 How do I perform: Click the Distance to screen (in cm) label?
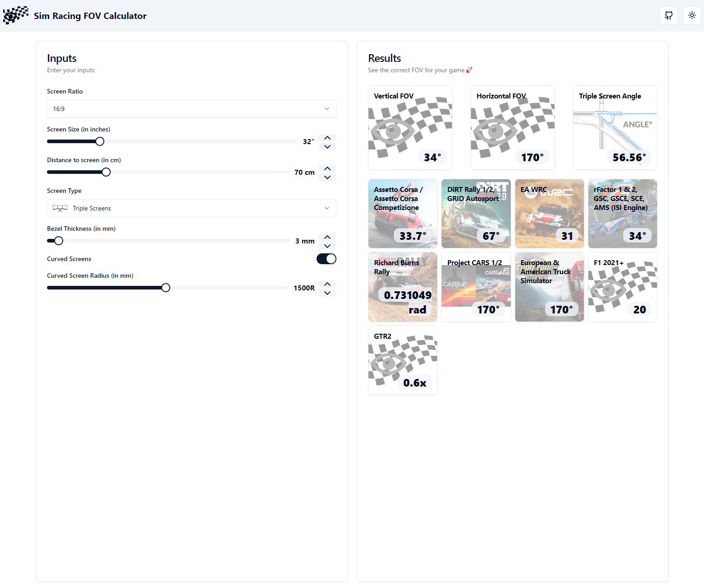click(x=84, y=160)
